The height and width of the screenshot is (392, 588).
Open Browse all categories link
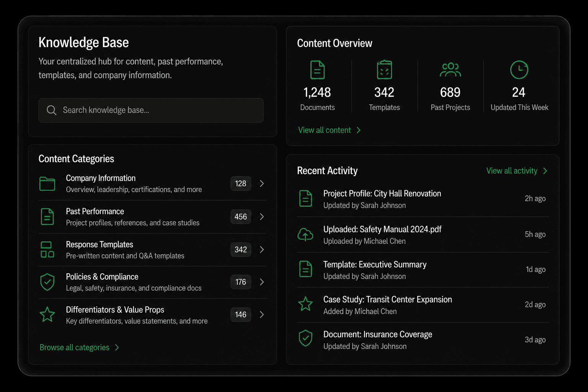click(75, 348)
